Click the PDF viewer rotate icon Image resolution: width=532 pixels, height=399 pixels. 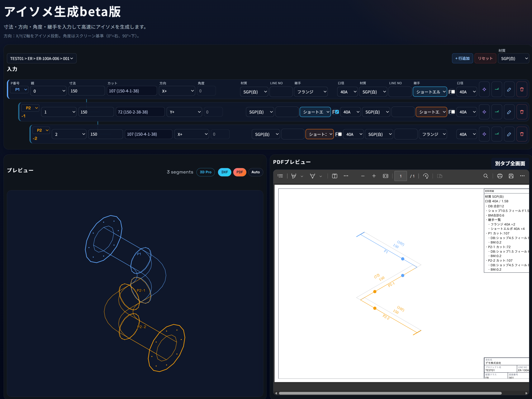coord(426,176)
